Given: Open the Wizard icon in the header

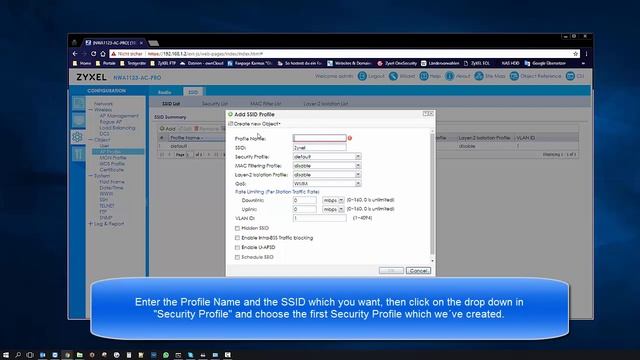Looking at the screenshot, I should (393, 76).
